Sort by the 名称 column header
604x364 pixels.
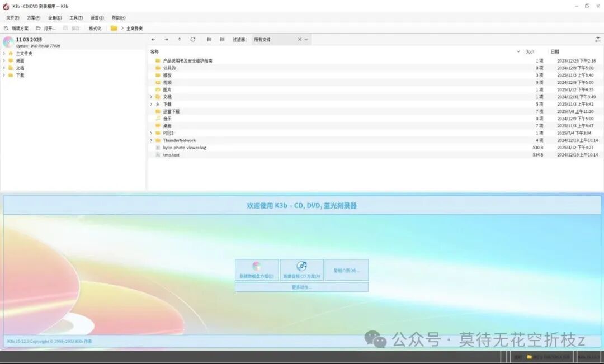(x=154, y=51)
